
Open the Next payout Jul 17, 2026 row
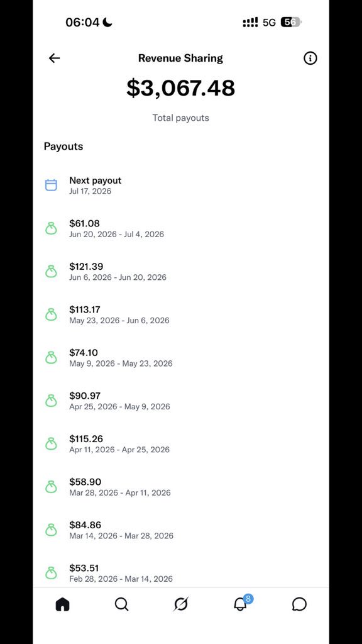pyautogui.click(x=181, y=186)
